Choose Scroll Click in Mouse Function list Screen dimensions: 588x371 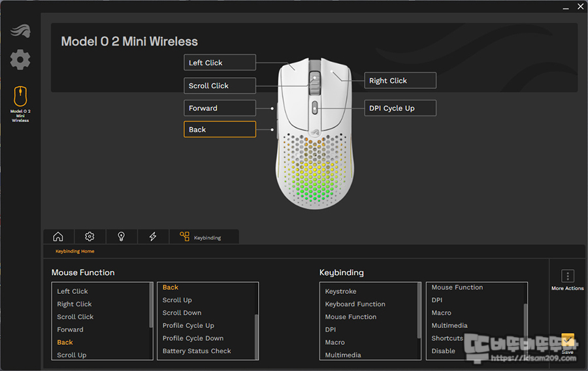tap(75, 317)
